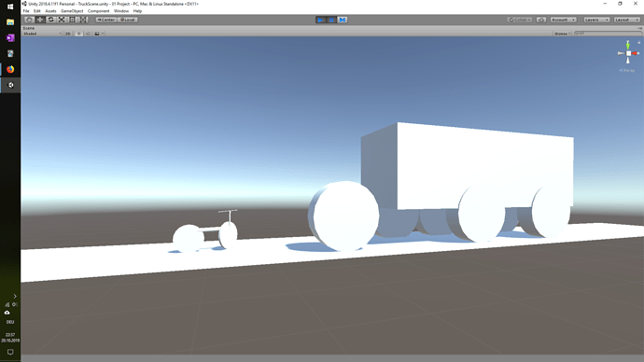The height and width of the screenshot is (362, 644).
Task: Open the taskbar clock and date
Action: click(x=10, y=338)
